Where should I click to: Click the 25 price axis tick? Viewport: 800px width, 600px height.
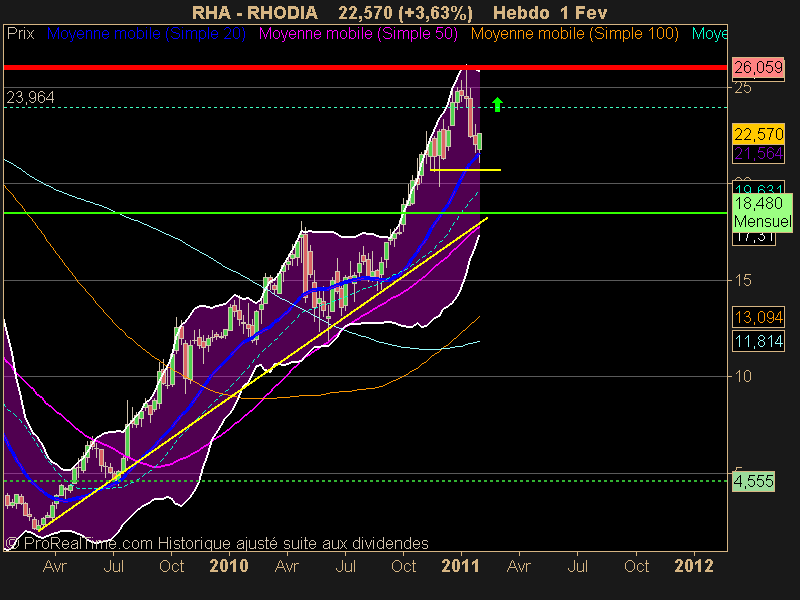(743, 88)
